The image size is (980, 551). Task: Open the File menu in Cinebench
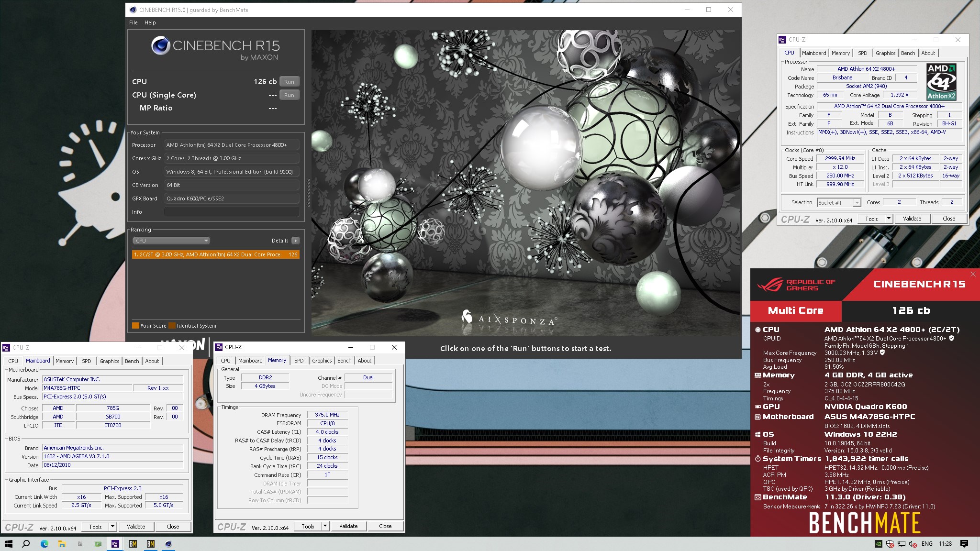pos(134,22)
